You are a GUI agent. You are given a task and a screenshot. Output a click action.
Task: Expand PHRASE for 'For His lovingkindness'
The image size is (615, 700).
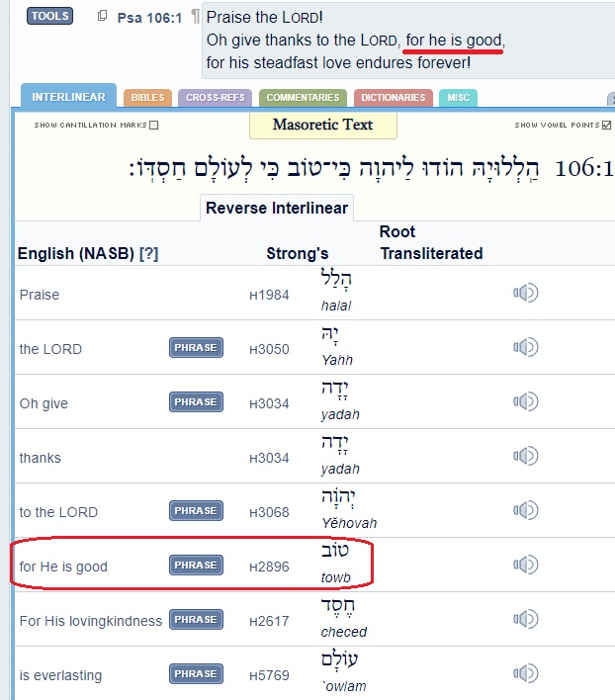point(196,620)
